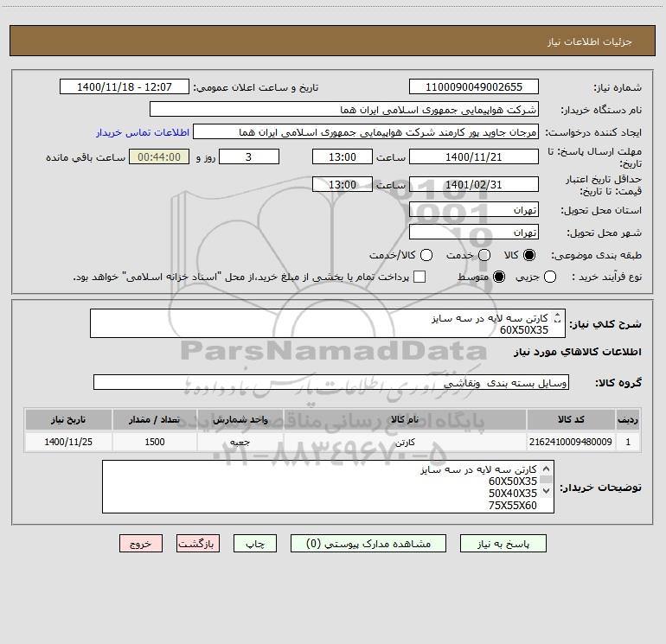666x644 pixels.
Task: Click the 75X55X60 size line in notes
Action: (x=513, y=505)
